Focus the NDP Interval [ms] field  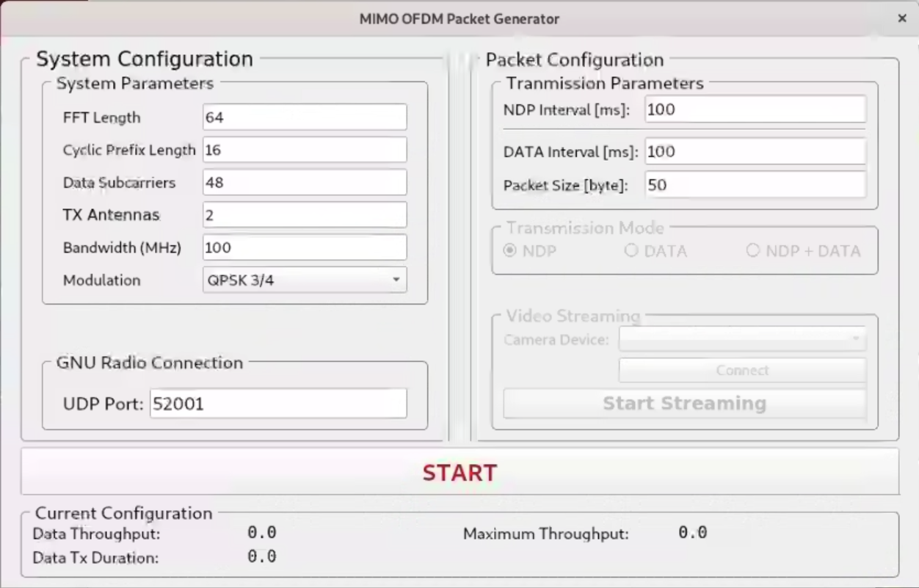coord(755,110)
